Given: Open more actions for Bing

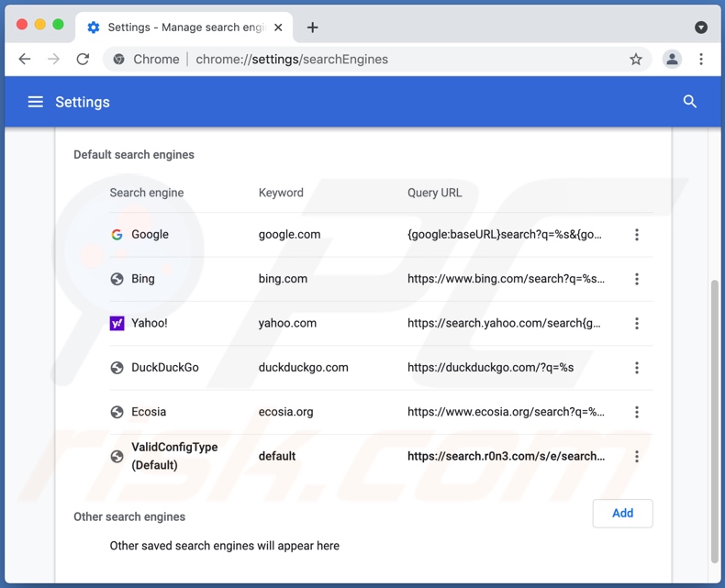Looking at the screenshot, I should click(x=637, y=279).
